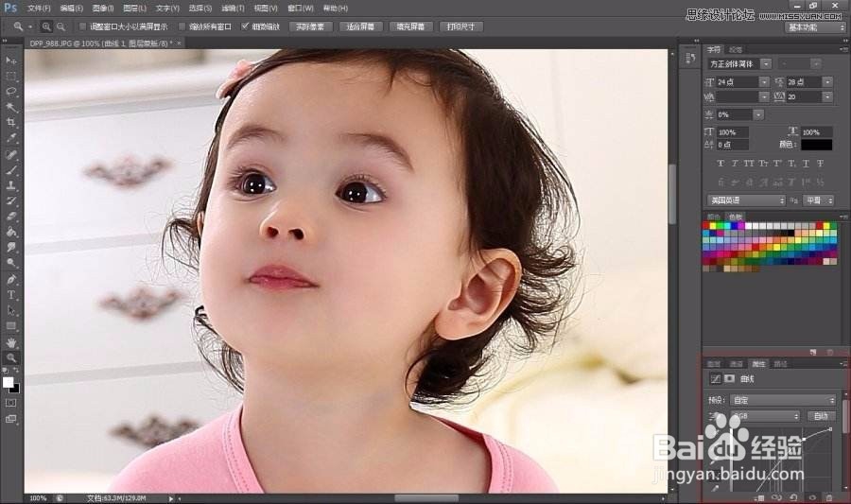Select the Pen tool
The height and width of the screenshot is (504, 851).
tap(10, 279)
